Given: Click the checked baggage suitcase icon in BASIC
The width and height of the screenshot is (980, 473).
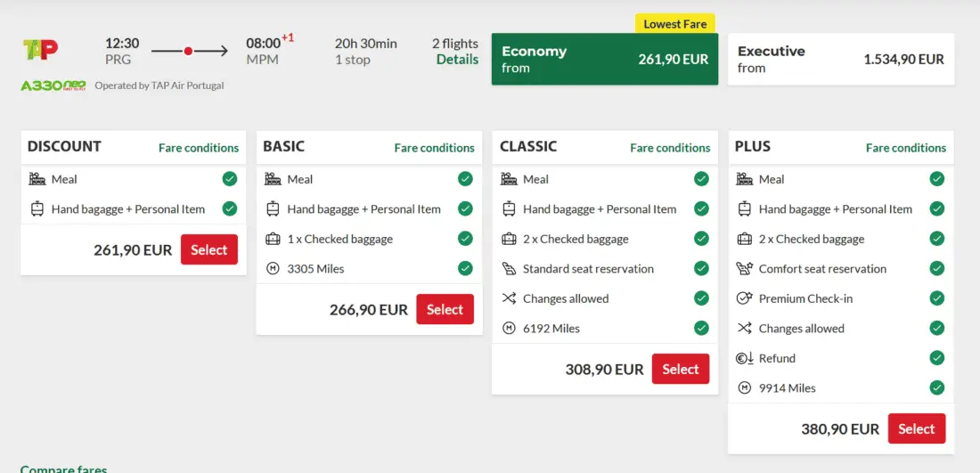Looking at the screenshot, I should [x=273, y=239].
